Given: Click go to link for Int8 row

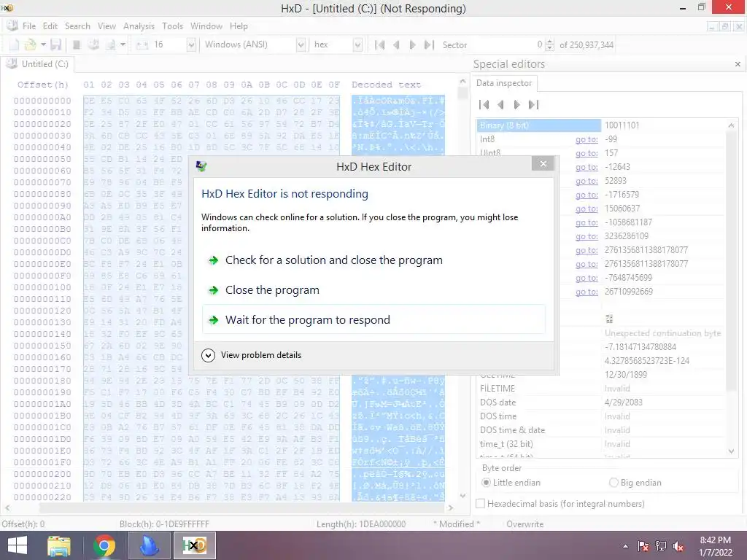Looking at the screenshot, I should pos(587,139).
